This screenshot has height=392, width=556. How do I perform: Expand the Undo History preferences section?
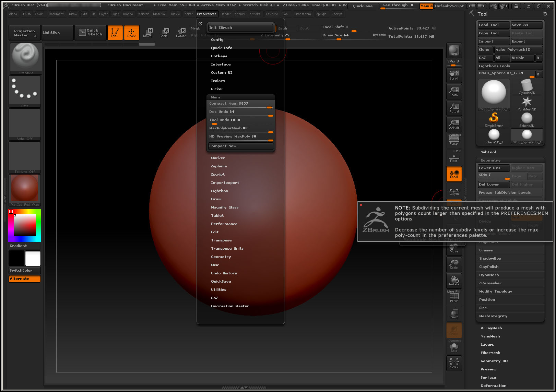click(224, 273)
